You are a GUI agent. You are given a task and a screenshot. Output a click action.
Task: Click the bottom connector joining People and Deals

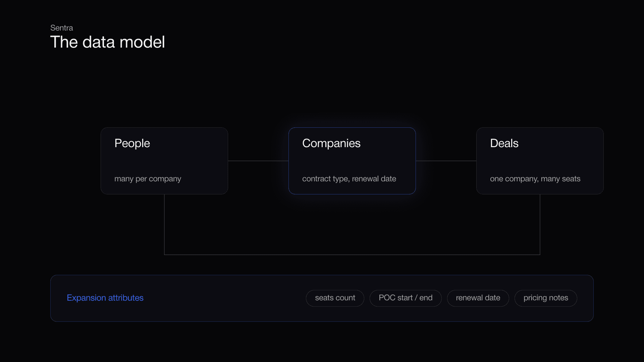pos(352,255)
